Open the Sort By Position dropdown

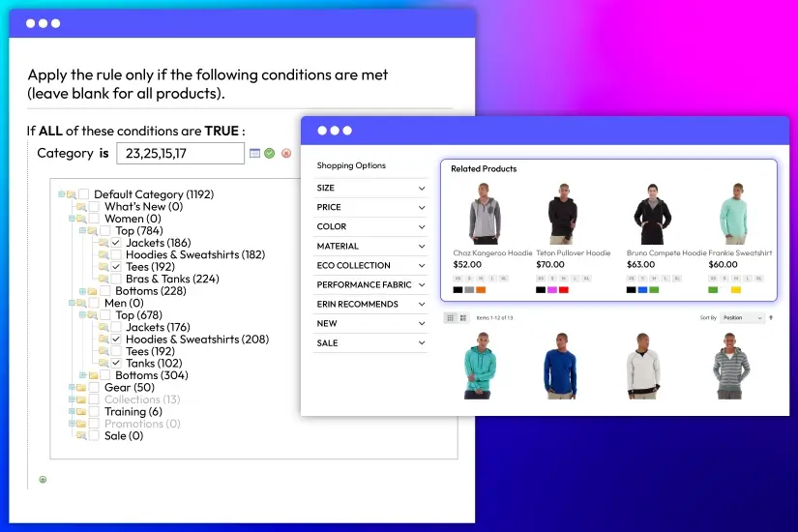(743, 317)
